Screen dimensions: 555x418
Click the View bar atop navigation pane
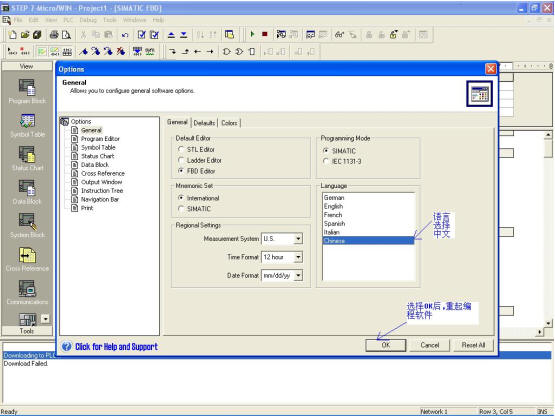pyautogui.click(x=27, y=66)
